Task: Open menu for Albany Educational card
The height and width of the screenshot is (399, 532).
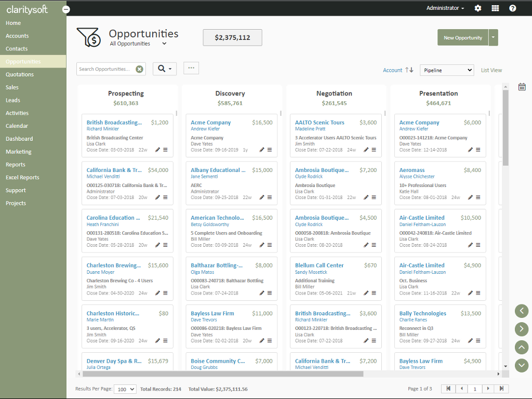Action: tap(270, 197)
